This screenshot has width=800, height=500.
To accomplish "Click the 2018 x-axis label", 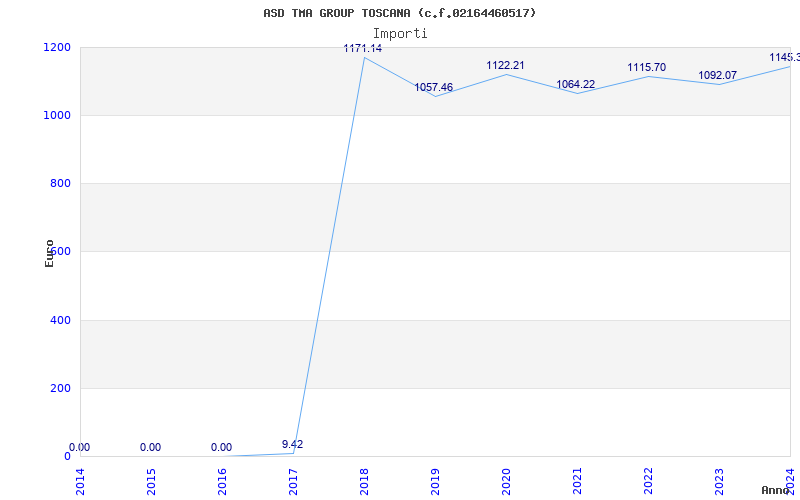I will 364,482.
